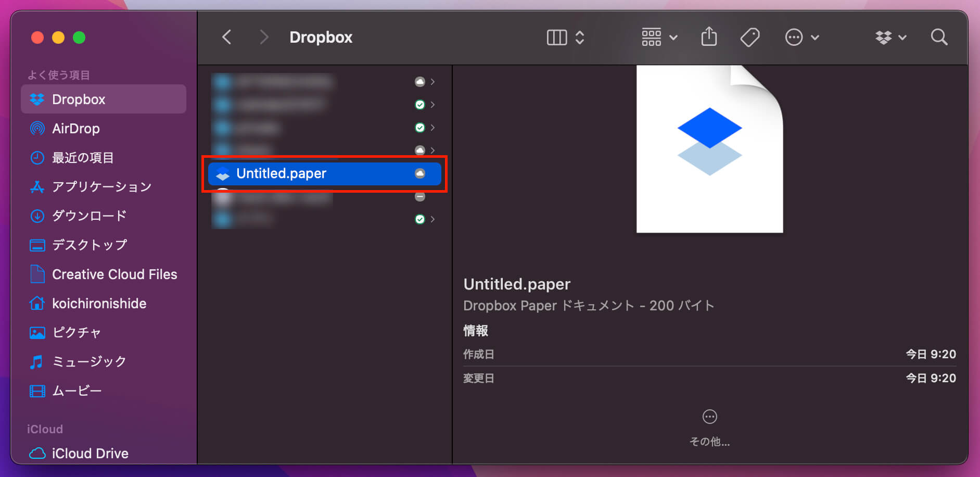Open Creative Cloud Files in sidebar
The height and width of the screenshot is (477, 980).
(104, 274)
